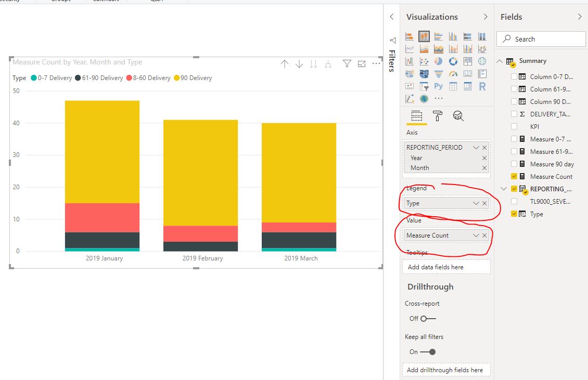Pick the Donut chart visual

click(x=453, y=61)
